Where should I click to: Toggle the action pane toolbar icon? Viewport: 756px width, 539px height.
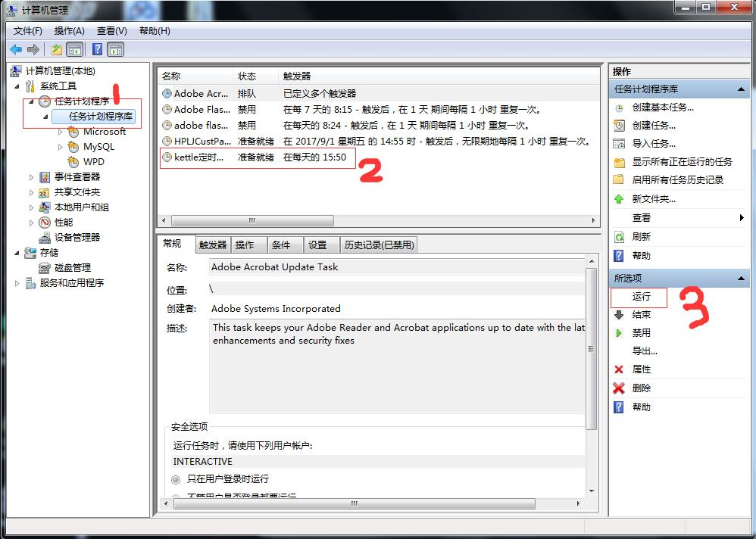click(116, 49)
